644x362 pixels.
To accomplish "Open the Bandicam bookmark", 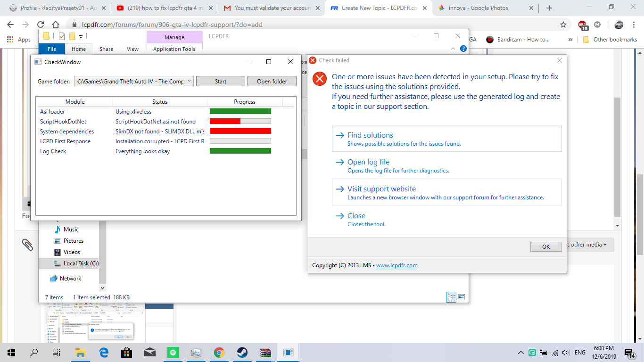I will pos(518,40).
